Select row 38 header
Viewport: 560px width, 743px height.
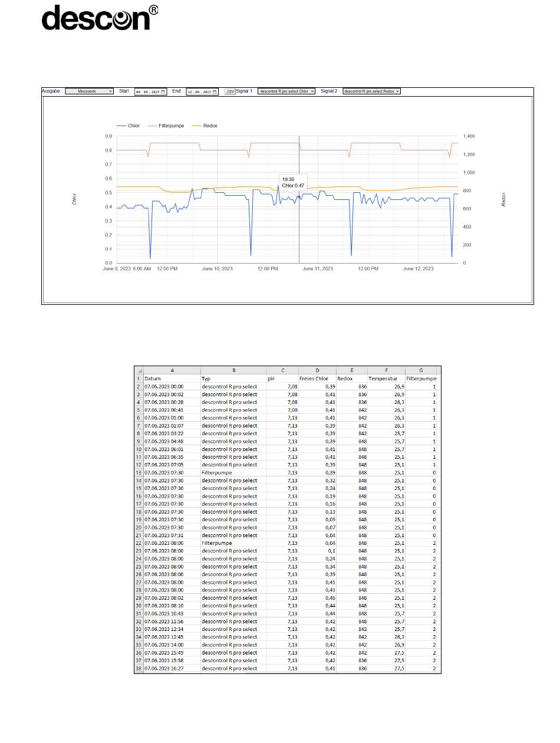click(x=139, y=668)
